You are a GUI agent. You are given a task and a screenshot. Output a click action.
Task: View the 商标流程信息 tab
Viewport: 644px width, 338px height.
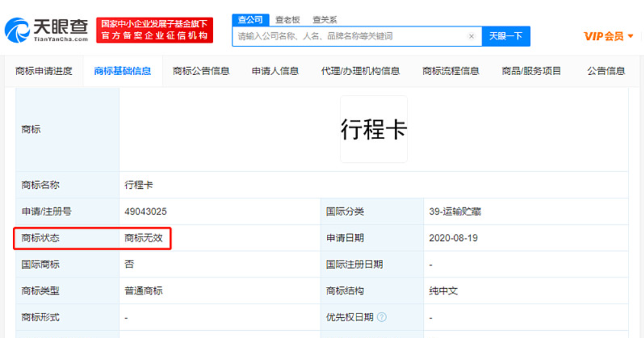tap(451, 71)
